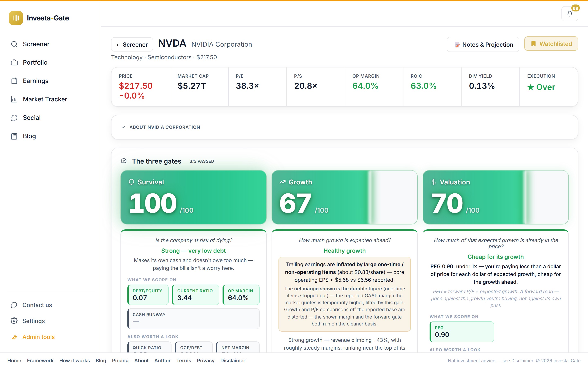Image resolution: width=588 pixels, height=368 pixels.
Task: Click the green star in Execution cell
Action: 530,87
